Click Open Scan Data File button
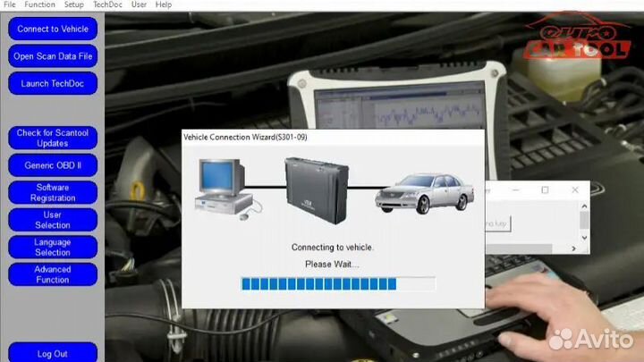 coord(53,56)
